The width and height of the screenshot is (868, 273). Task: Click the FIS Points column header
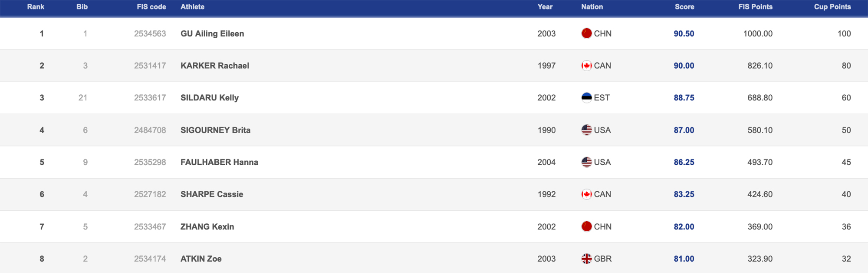(x=755, y=7)
